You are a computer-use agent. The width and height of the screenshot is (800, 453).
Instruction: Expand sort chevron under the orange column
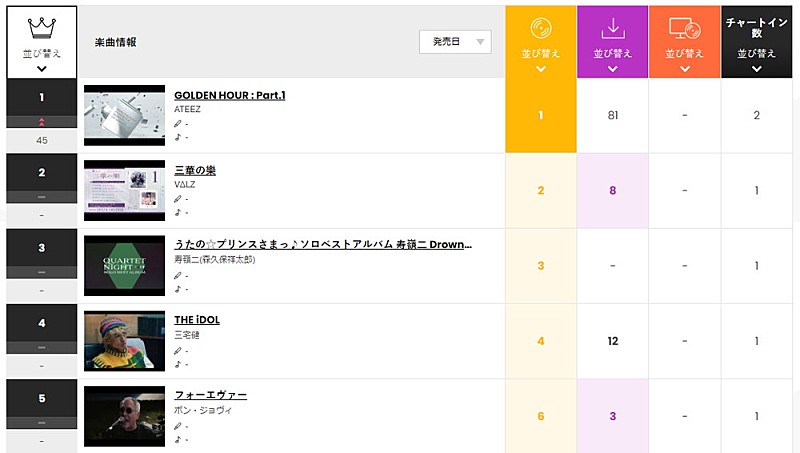click(x=685, y=69)
